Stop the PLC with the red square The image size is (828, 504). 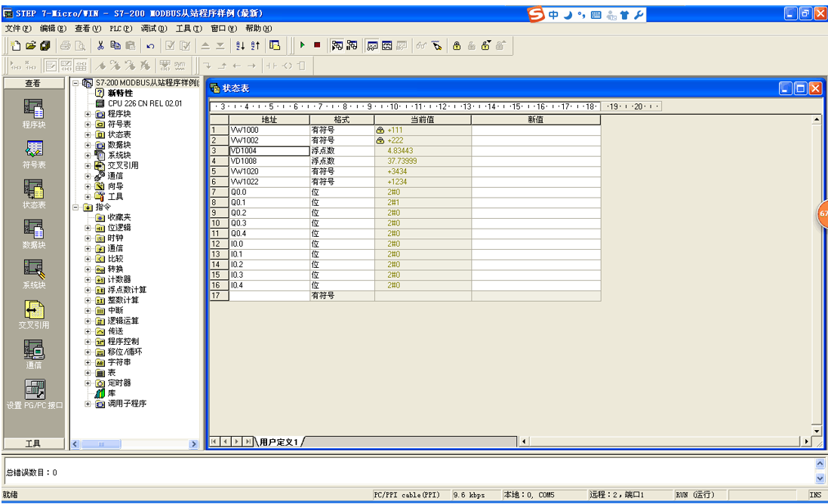(x=317, y=45)
